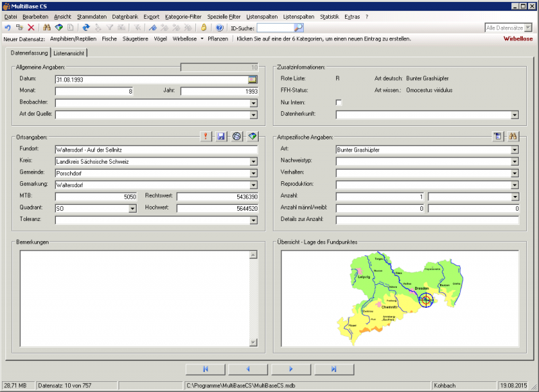Switch to the Listenansicht tab

coord(69,53)
